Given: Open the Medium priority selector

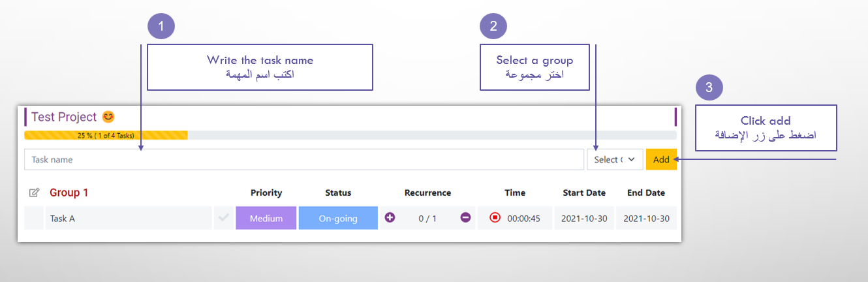Looking at the screenshot, I should [x=266, y=218].
